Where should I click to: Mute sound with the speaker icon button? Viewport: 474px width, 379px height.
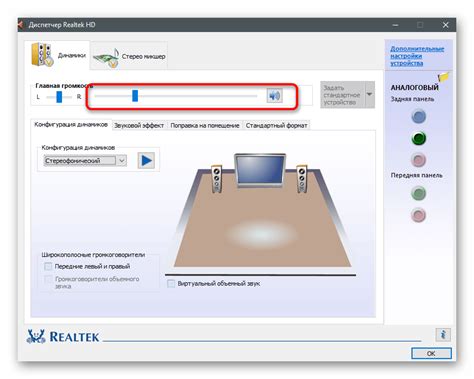274,96
